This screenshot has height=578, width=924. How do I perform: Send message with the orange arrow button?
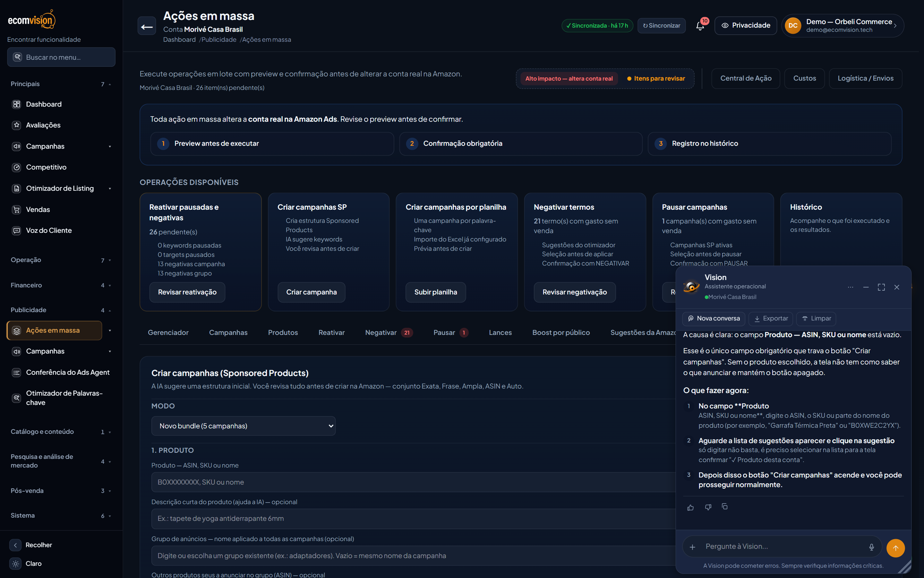pyautogui.click(x=895, y=548)
